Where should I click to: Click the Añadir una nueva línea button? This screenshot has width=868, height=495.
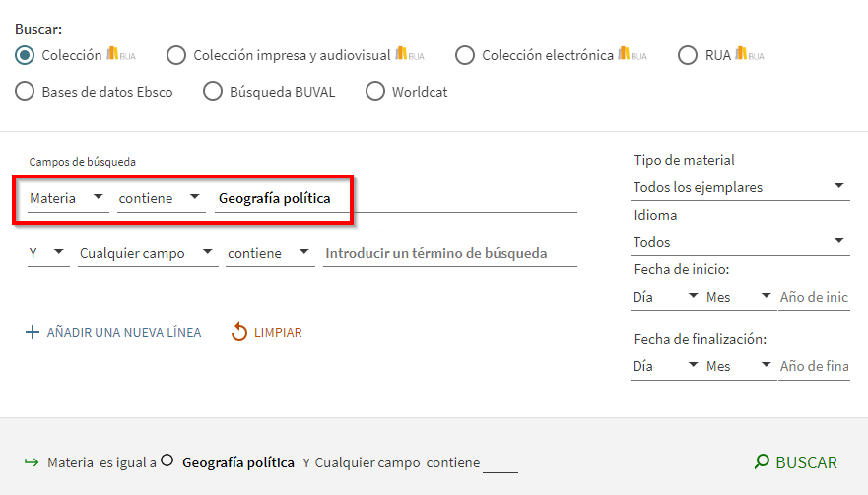tap(123, 333)
